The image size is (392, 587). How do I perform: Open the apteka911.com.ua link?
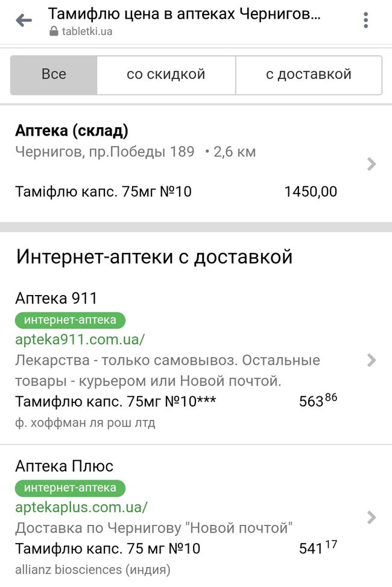tap(80, 339)
